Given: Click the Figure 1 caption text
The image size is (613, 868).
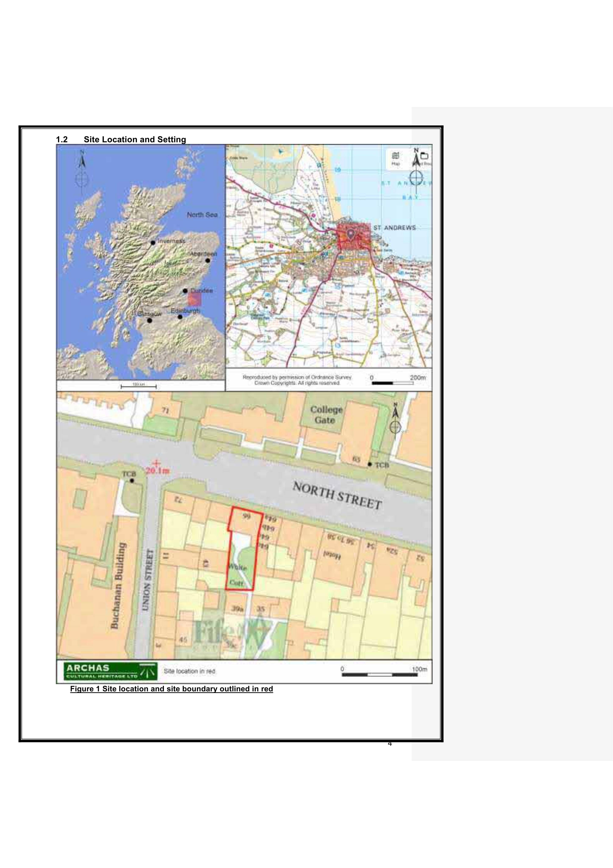Looking at the screenshot, I should (x=172, y=689).
